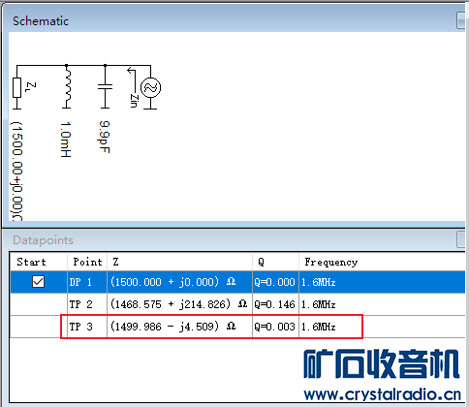
Task: Click Datapoints panel corner button
Action: [x=461, y=239]
